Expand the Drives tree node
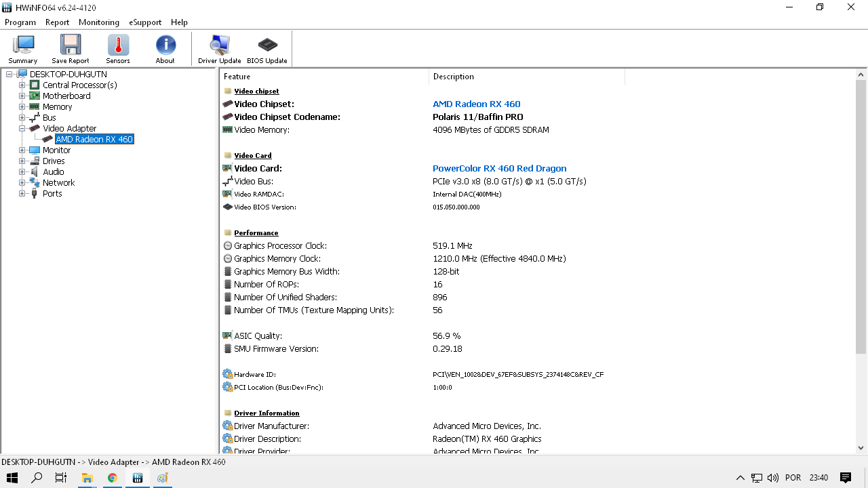 22,161
